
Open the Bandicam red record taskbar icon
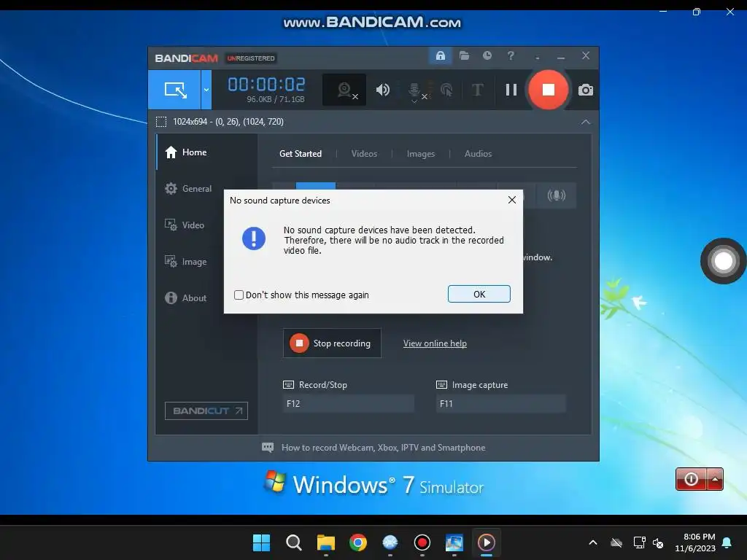click(422, 542)
